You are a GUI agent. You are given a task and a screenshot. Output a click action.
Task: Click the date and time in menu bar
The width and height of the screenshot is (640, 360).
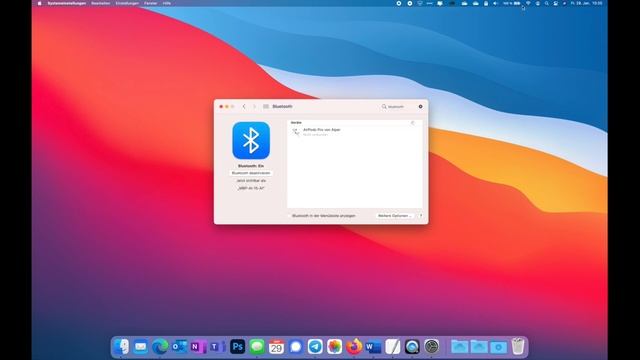click(x=586, y=3)
